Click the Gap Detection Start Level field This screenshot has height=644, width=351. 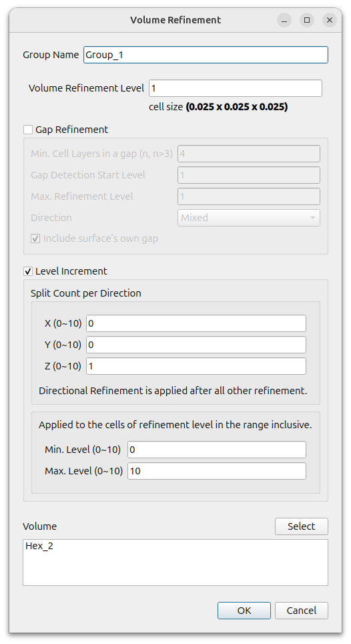pyautogui.click(x=248, y=175)
